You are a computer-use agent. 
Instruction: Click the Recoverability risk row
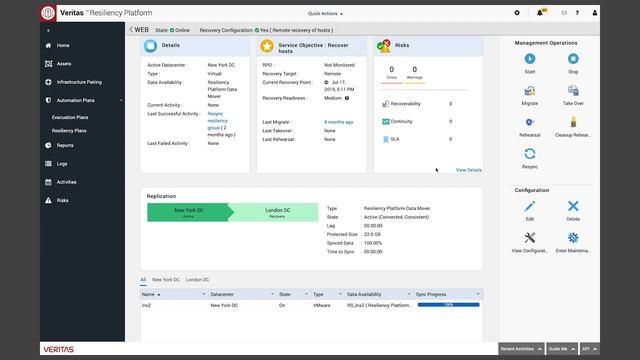pyautogui.click(x=417, y=104)
